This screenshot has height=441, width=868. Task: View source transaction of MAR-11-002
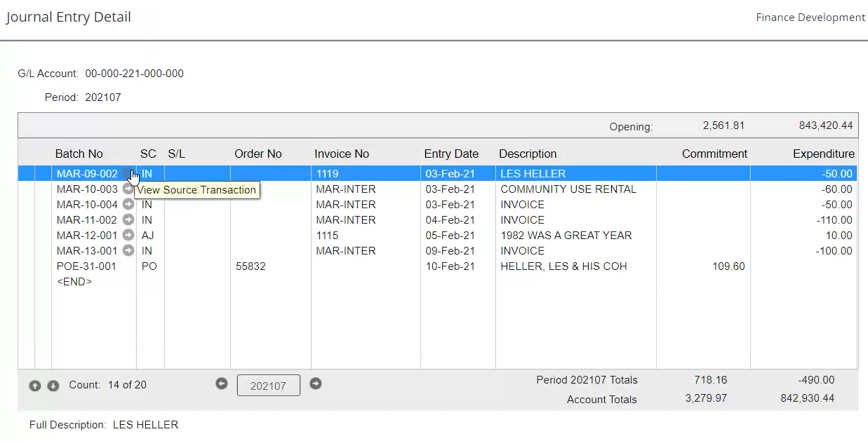128,220
